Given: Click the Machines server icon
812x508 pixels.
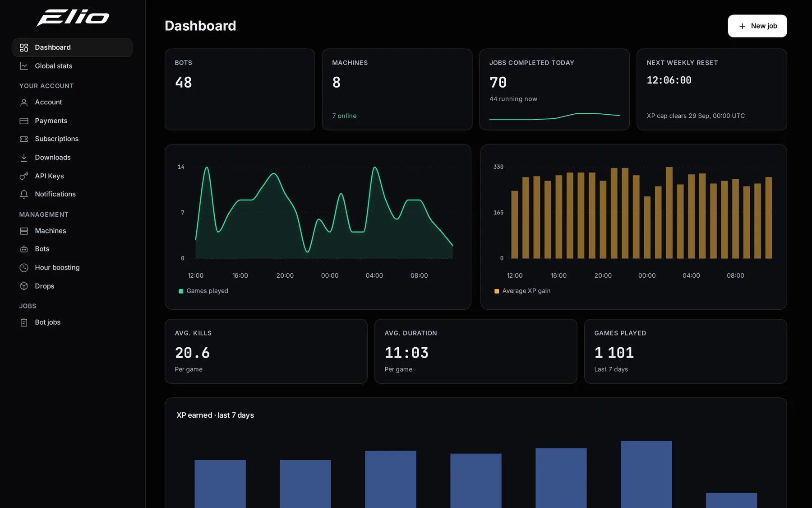Looking at the screenshot, I should [x=24, y=231].
